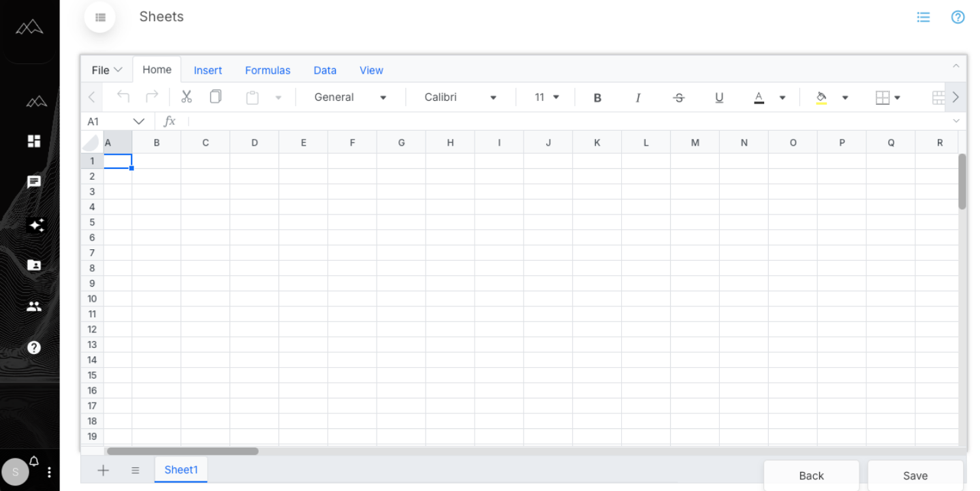Toggle italic formatting
This screenshot has height=491, width=980.
click(637, 97)
